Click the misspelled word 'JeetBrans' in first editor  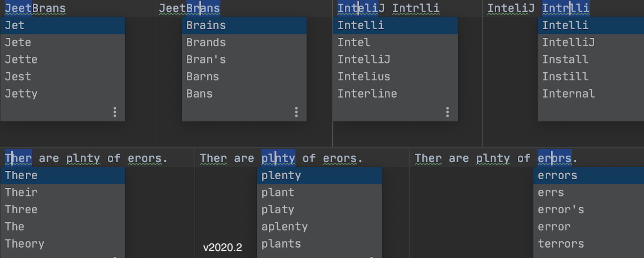35,8
